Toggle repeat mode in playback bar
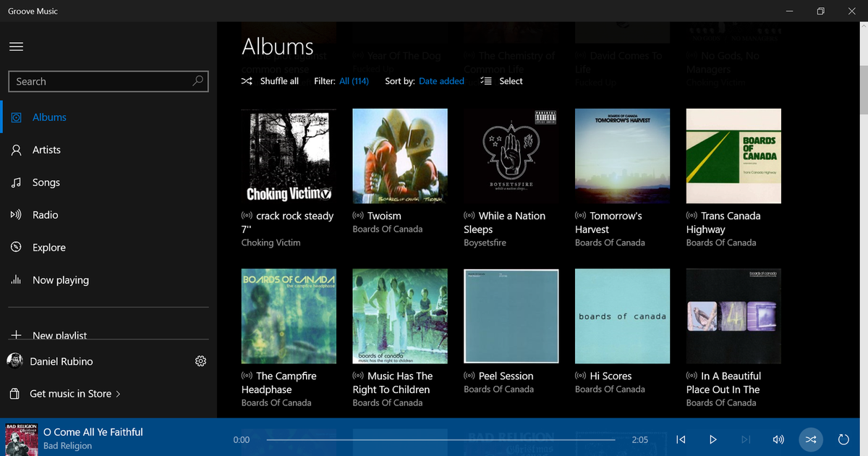The image size is (868, 456). [x=843, y=439]
